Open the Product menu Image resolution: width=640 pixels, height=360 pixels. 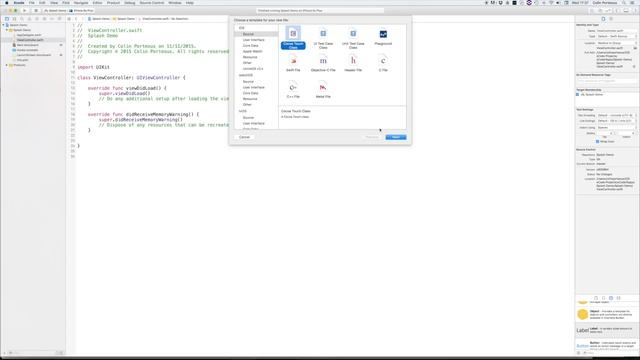113,3
